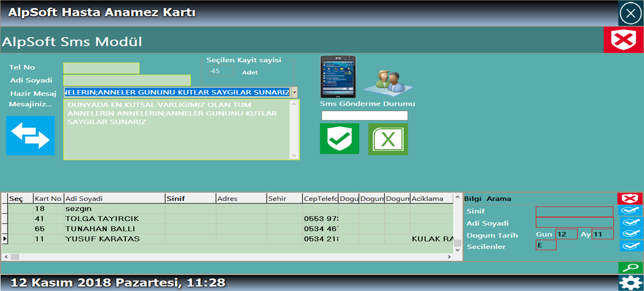
Task: Click the Secilenler field containing E
Action: [x=546, y=245]
